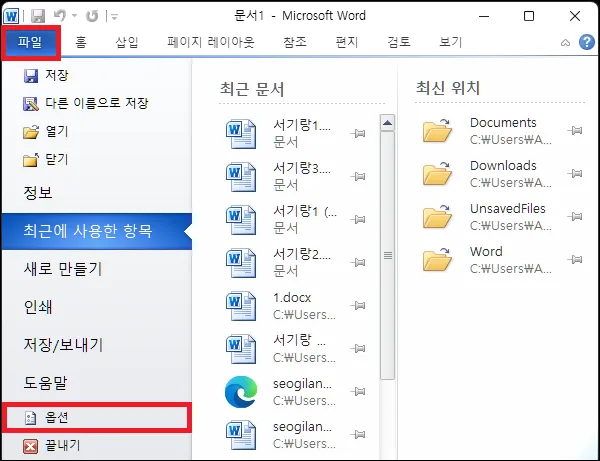Viewport: 600px width, 461px height.
Task: Choose 닫기 to close the document
Action: [46, 160]
